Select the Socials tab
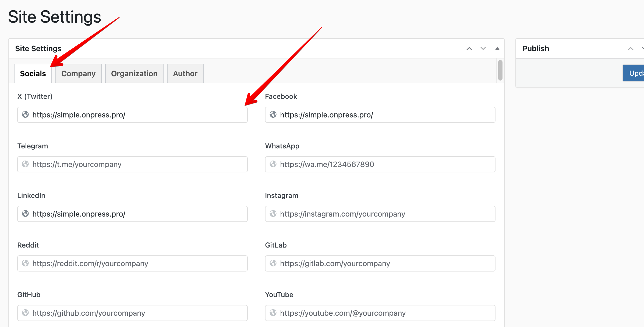 point(33,74)
